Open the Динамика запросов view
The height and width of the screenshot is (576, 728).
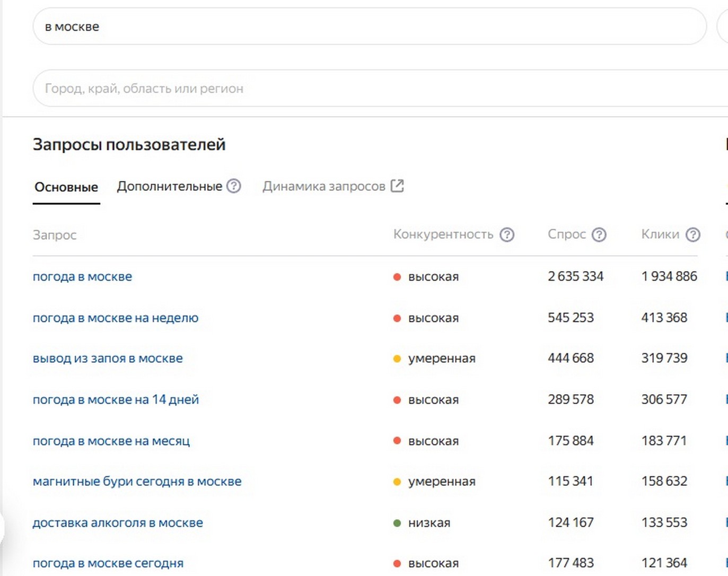coord(324,186)
